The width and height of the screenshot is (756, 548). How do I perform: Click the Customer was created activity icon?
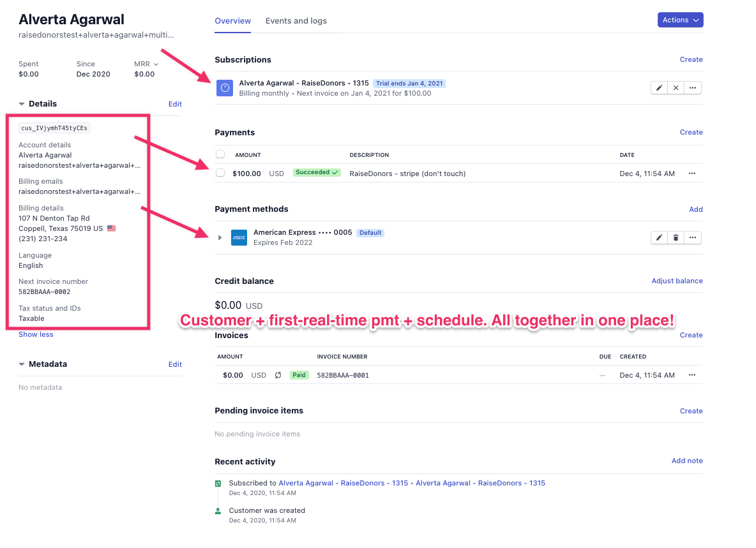[x=218, y=511]
